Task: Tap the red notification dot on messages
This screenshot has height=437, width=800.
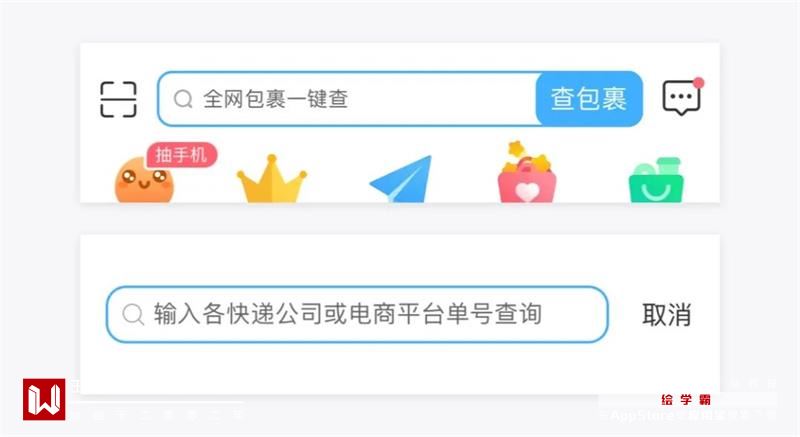Action: point(698,83)
